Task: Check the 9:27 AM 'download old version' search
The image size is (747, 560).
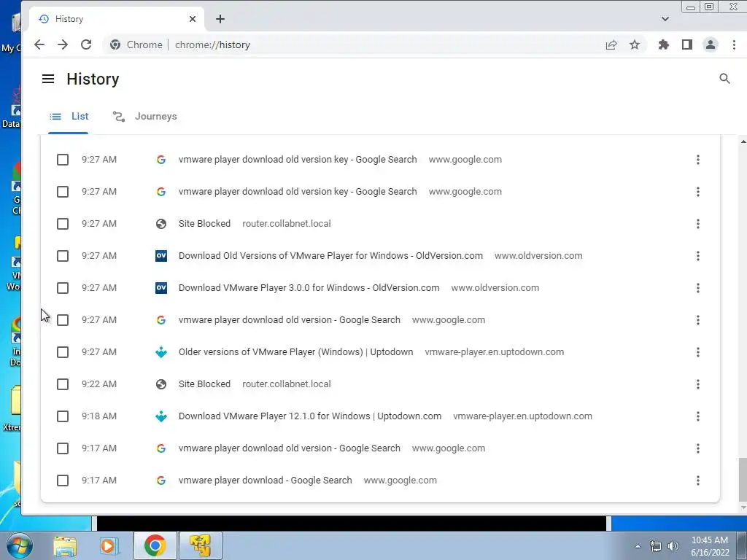Action: tap(63, 320)
